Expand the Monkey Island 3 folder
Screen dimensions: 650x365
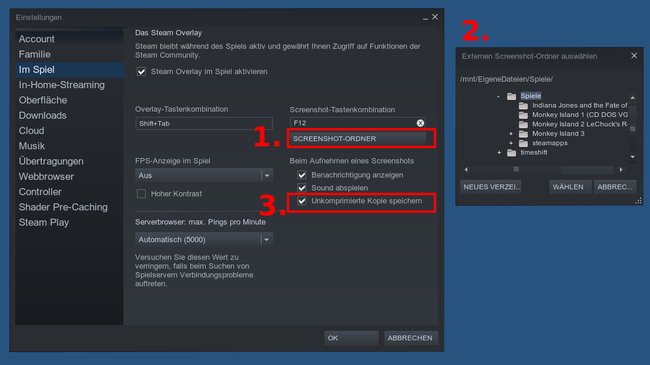(511, 134)
